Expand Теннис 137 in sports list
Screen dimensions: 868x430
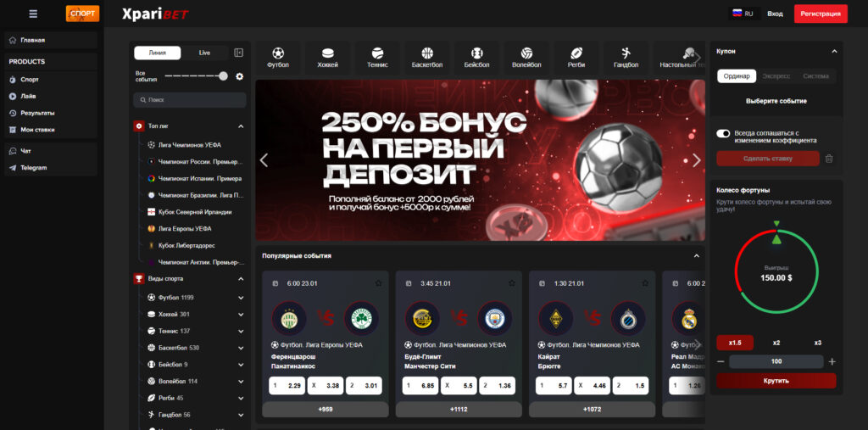(x=241, y=332)
